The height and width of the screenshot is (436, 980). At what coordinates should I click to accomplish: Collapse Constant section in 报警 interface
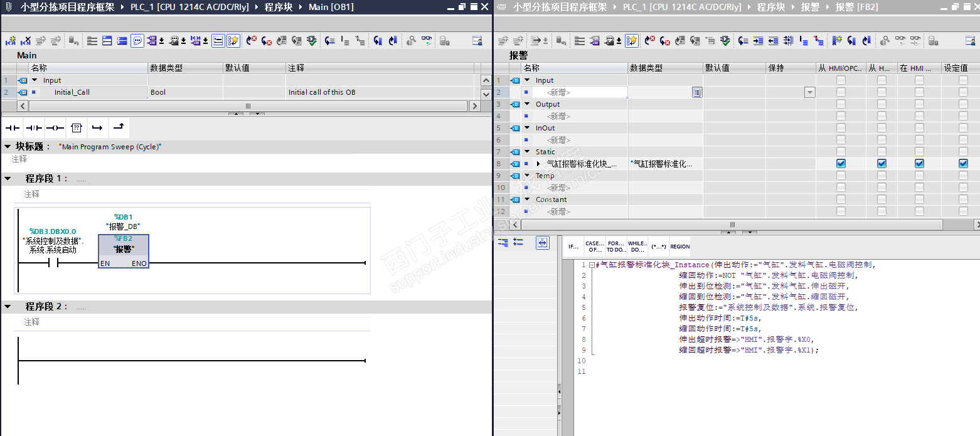tap(527, 199)
